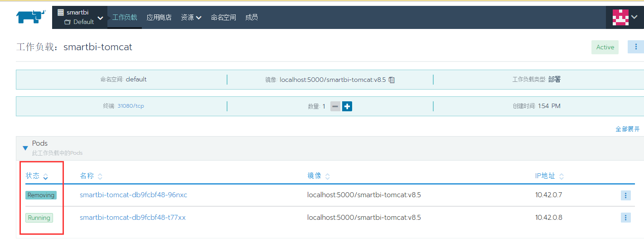Select IP address 10.42.0.8
Image resolution: width=644 pixels, height=242 pixels.
pyautogui.click(x=548, y=218)
